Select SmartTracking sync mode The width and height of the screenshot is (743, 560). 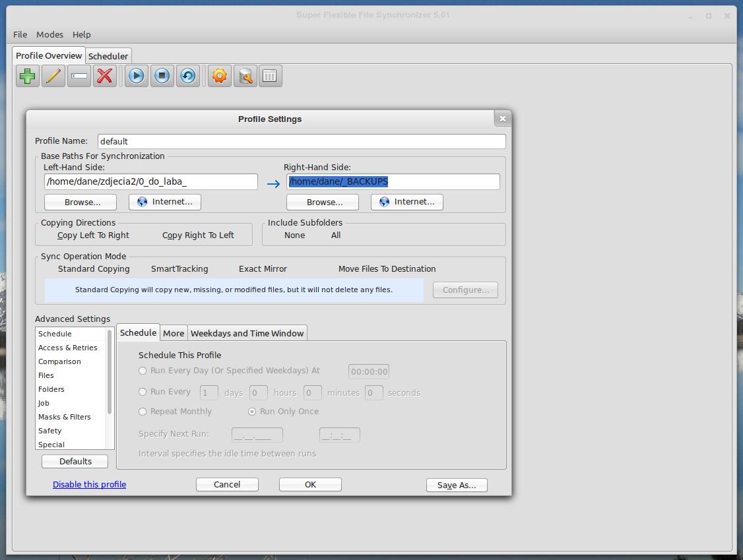pos(179,268)
